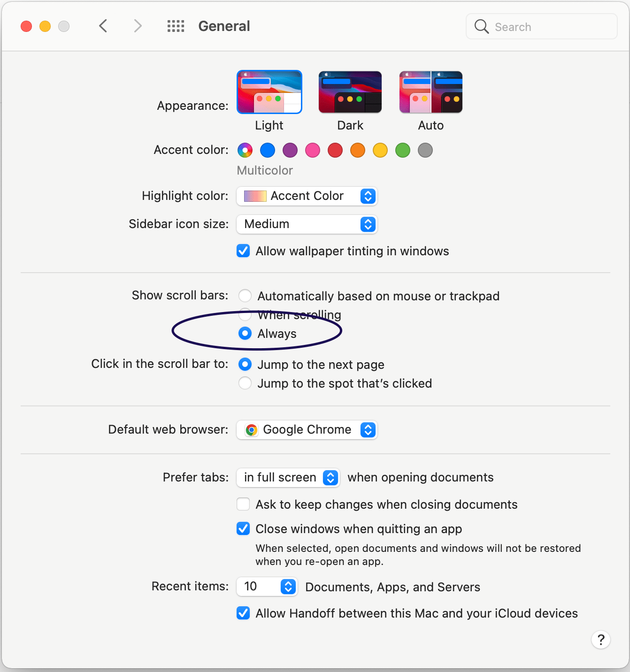Expand the Sidebar icon size menu
This screenshot has height=672, width=630.
(307, 224)
